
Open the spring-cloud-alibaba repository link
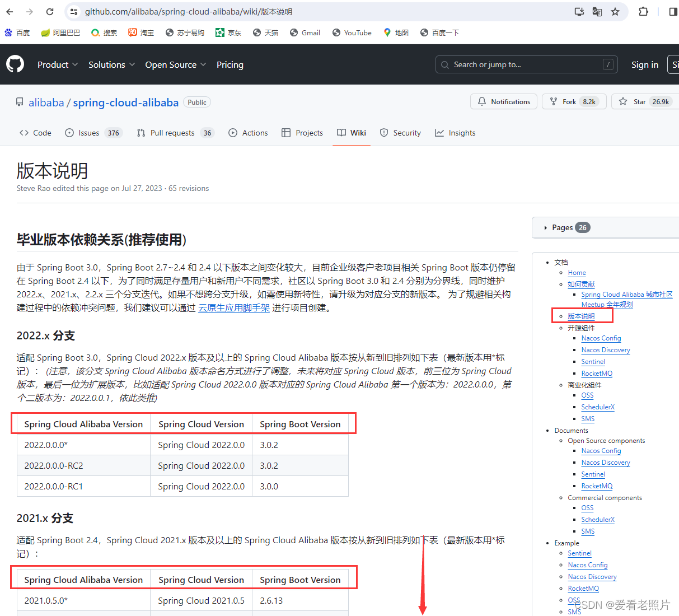coord(126,102)
